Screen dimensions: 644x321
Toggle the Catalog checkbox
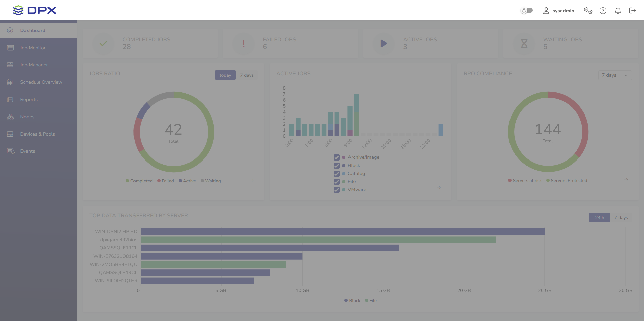337,174
